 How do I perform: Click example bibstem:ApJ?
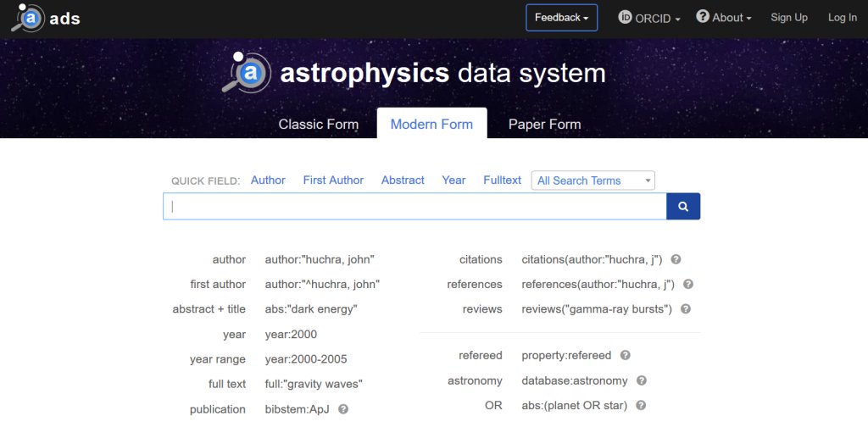point(297,409)
